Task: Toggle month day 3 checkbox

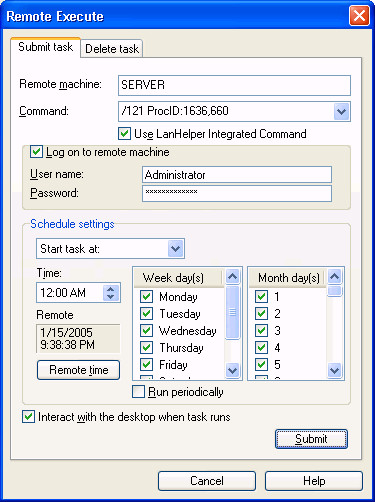Action: (261, 331)
